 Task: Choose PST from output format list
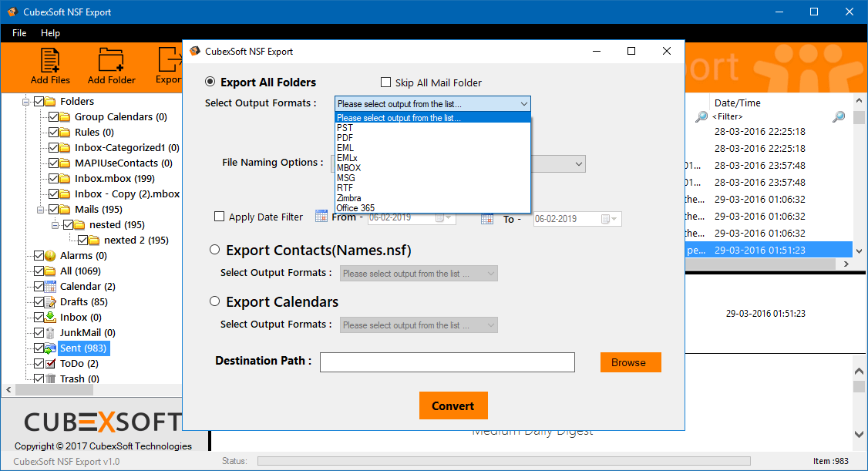432,128
